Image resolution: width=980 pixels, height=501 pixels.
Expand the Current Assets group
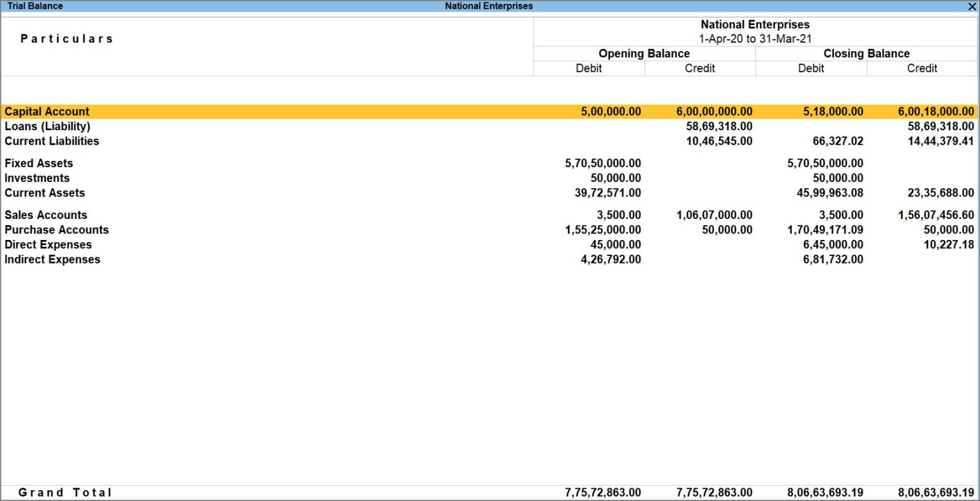pos(45,193)
